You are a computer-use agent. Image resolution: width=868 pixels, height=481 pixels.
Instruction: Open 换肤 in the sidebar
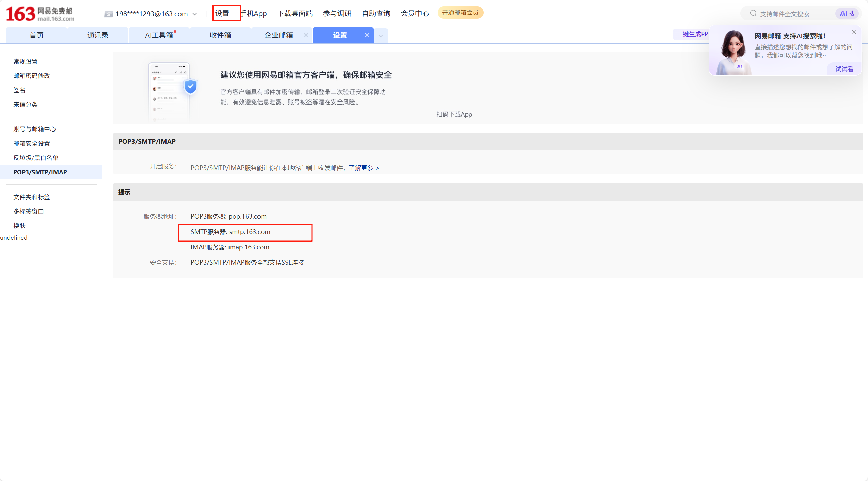pos(19,226)
